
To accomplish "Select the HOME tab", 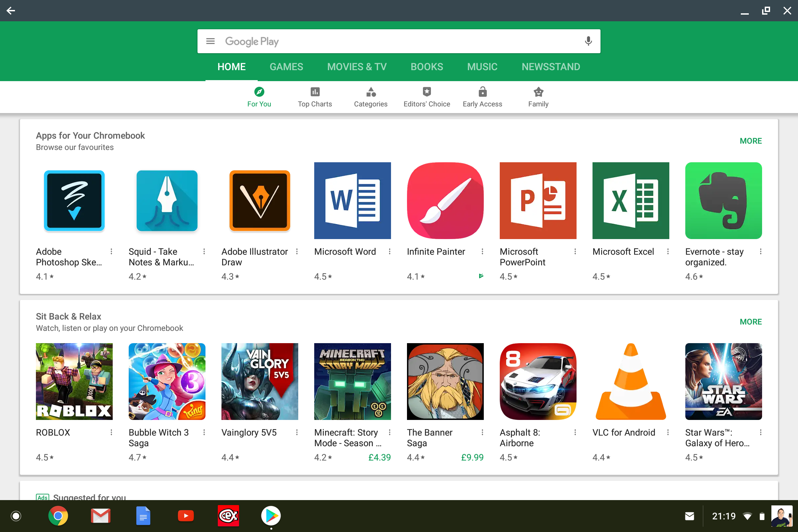I will click(231, 67).
